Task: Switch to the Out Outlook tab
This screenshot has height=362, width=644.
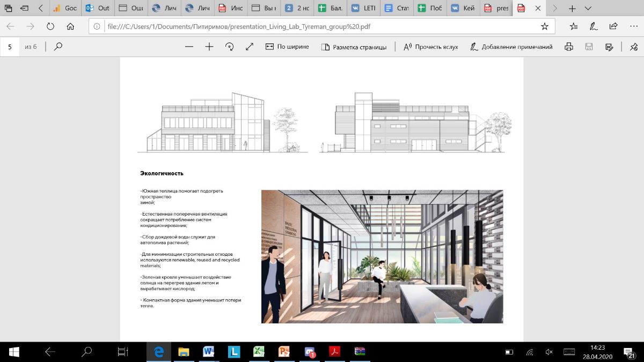Action: (x=97, y=9)
